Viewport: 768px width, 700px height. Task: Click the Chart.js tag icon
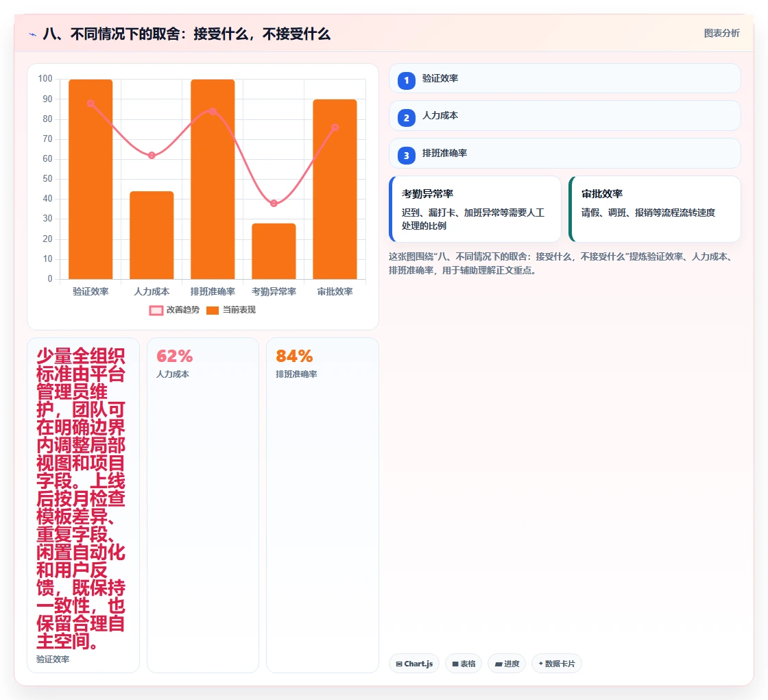(399, 664)
